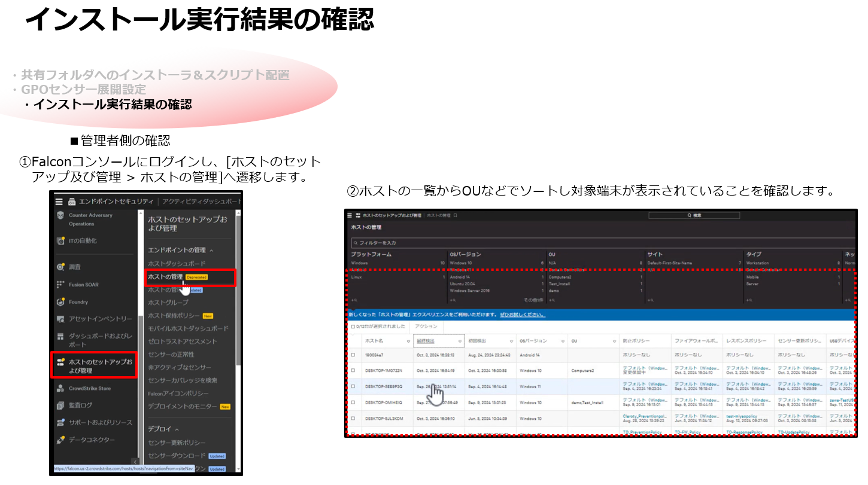
Task: Click the サイト filter add-search icon
Action: 650,300
